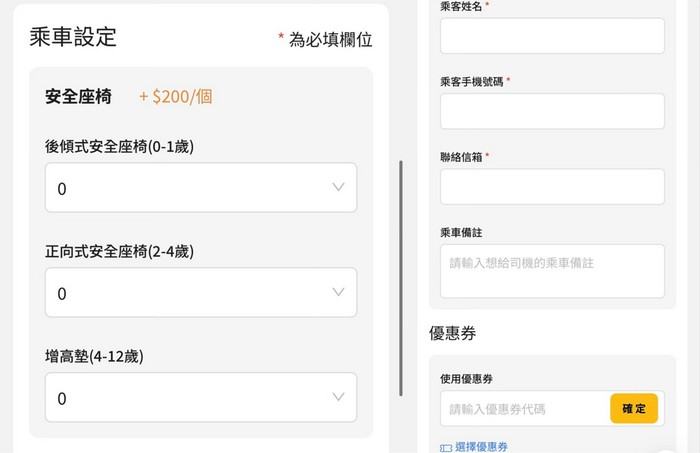The height and width of the screenshot is (453, 700).
Task: Click the 為必填欄位 required-field note
Action: pyautogui.click(x=330, y=40)
